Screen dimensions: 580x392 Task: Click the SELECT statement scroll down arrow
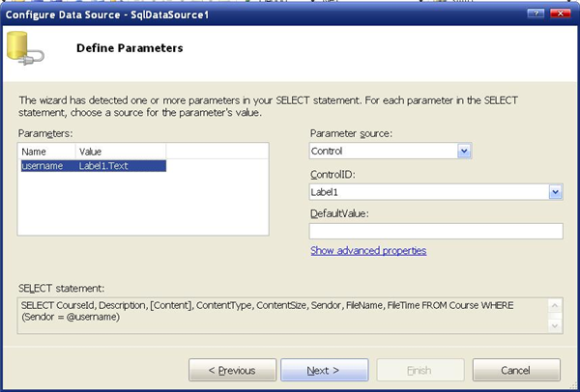[x=555, y=325]
